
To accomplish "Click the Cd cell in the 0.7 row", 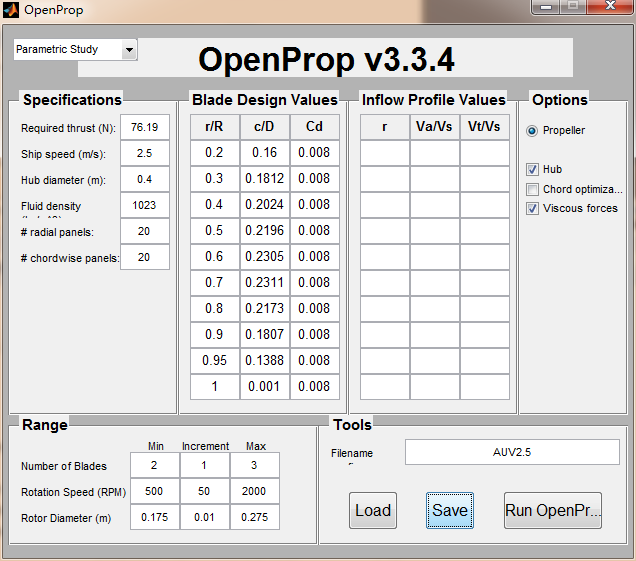I will point(314,283).
